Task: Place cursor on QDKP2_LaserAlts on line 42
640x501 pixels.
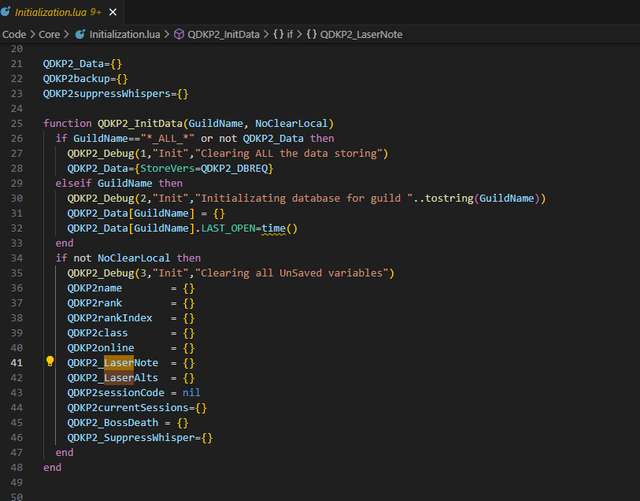Action: pyautogui.click(x=113, y=378)
